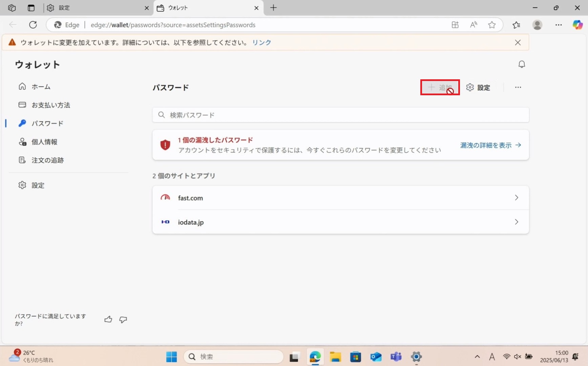Open the read aloud icon in address bar
Viewport: 588px width, 366px height.
474,25
